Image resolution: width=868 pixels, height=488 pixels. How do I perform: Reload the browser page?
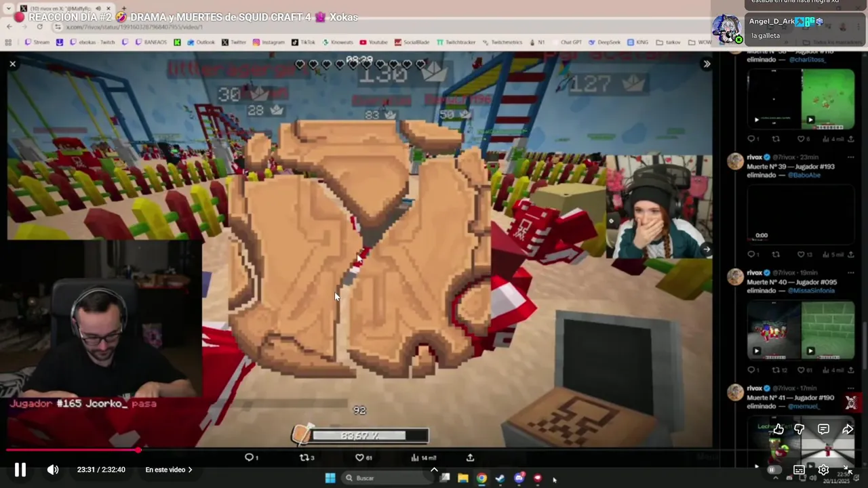pyautogui.click(x=39, y=26)
